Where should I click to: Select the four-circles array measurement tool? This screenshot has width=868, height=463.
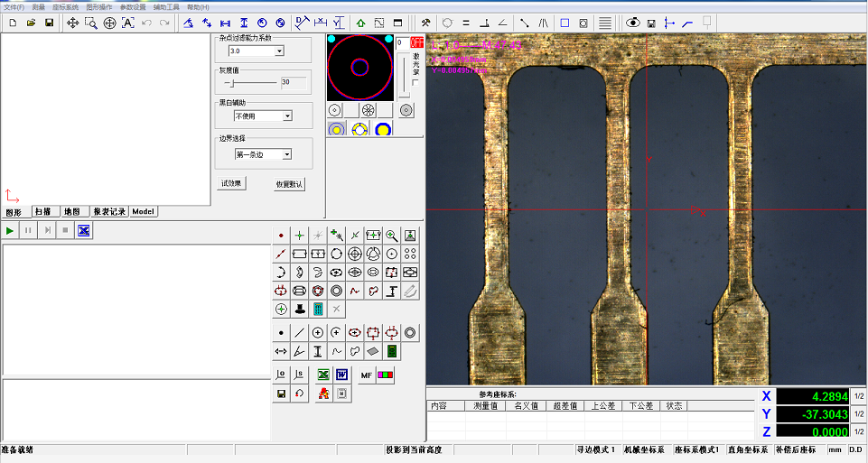coord(410,254)
